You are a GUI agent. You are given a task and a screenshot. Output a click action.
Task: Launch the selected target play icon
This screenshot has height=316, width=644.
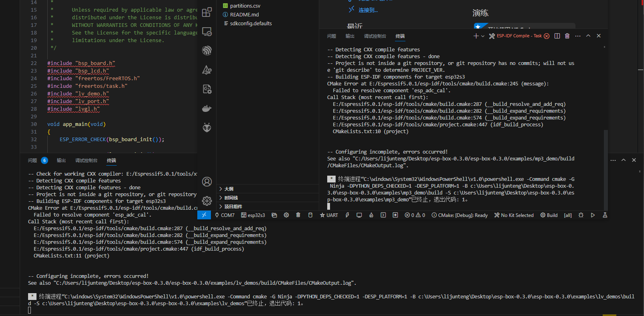pyautogui.click(x=593, y=215)
